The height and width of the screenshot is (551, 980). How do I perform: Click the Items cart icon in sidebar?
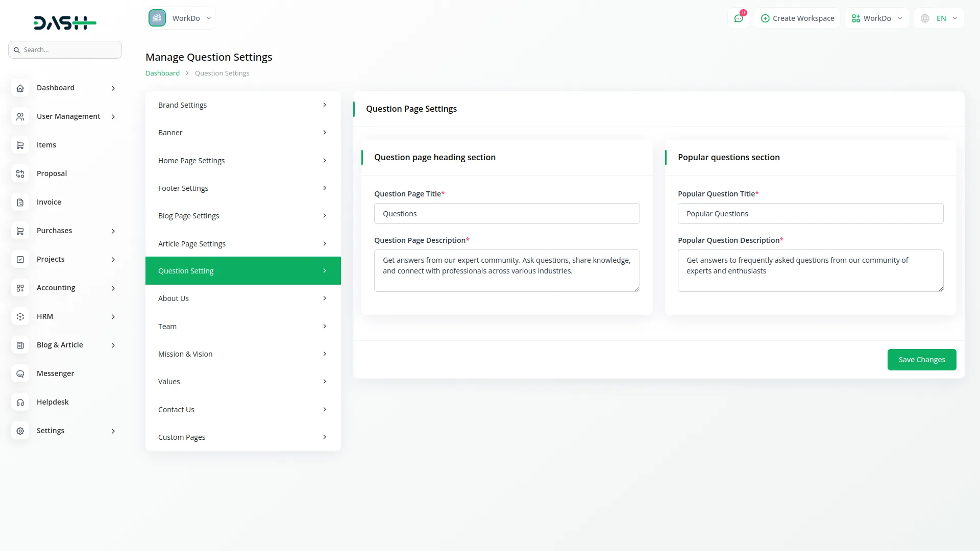coord(20,145)
